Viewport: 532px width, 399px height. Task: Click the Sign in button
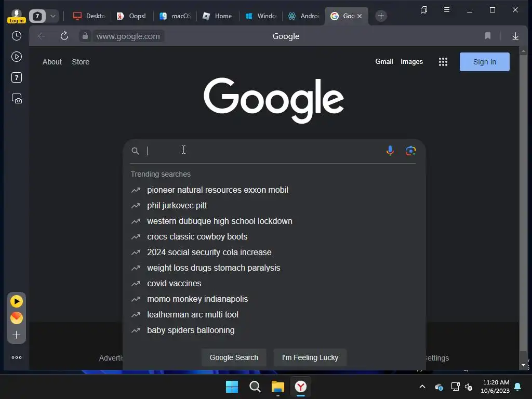click(485, 62)
